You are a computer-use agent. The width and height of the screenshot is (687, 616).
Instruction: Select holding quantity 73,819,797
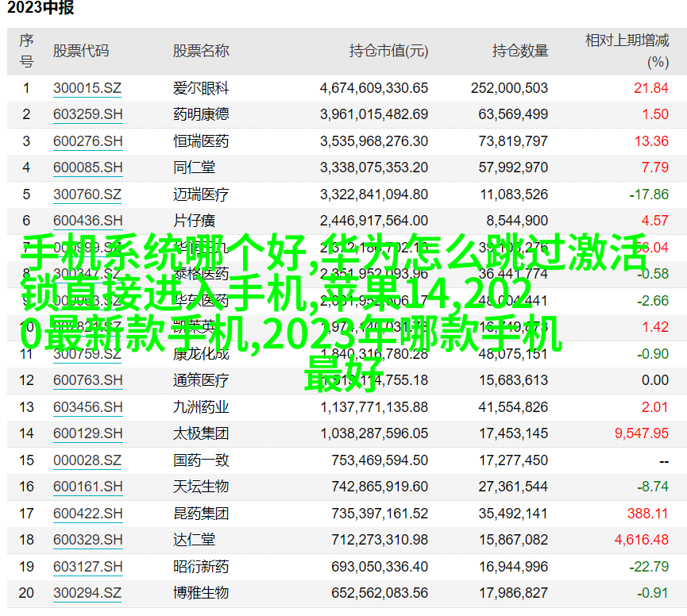pyautogui.click(x=513, y=141)
